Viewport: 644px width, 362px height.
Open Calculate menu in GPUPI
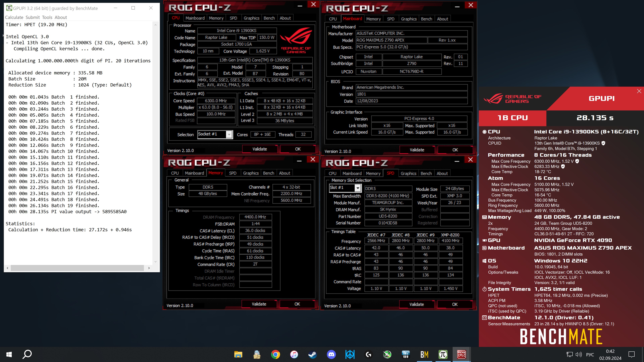tap(14, 17)
